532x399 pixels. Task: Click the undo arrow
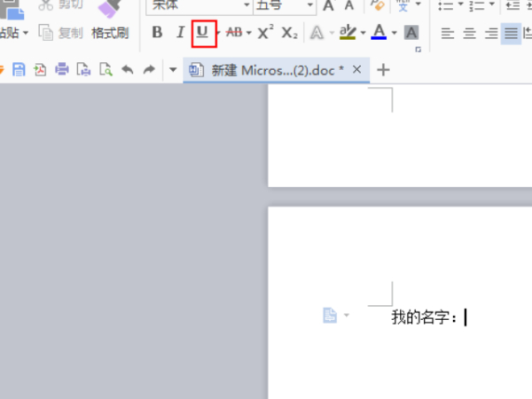coord(128,69)
